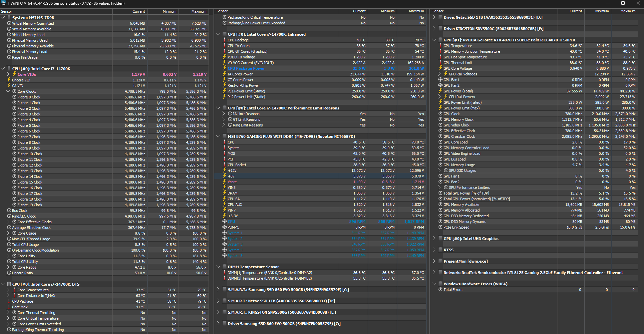Click the thermometer icon beside DIMM[1] Temperature
The height and width of the screenshot is (334, 644).
(x=225, y=273)
